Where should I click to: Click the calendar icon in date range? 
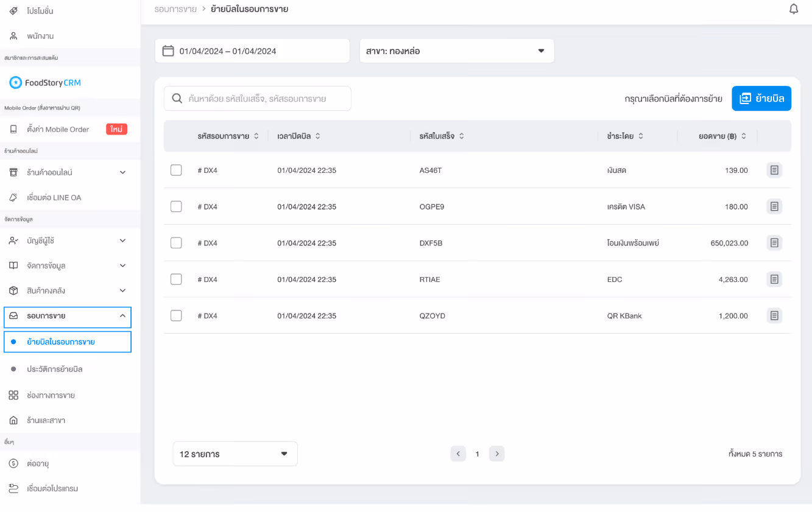(x=168, y=51)
